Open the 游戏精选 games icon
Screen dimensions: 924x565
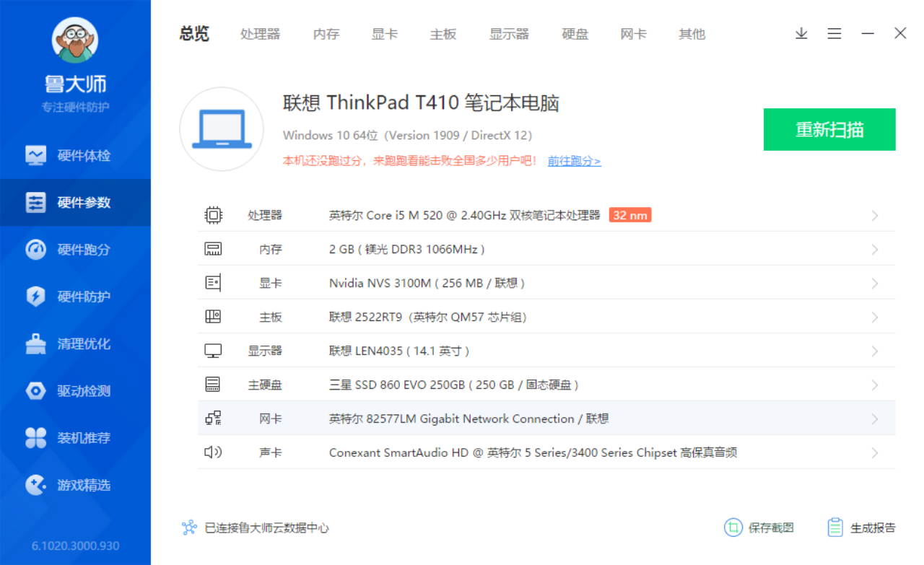(36, 485)
